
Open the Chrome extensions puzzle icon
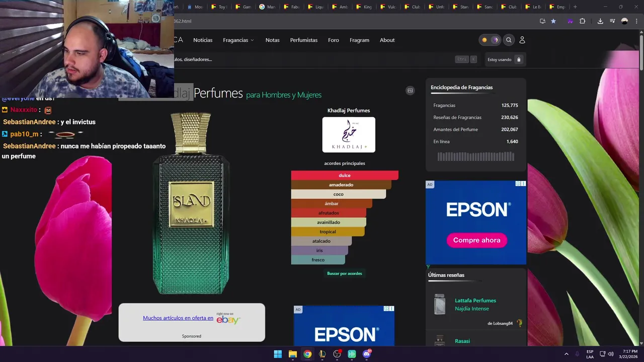click(582, 21)
